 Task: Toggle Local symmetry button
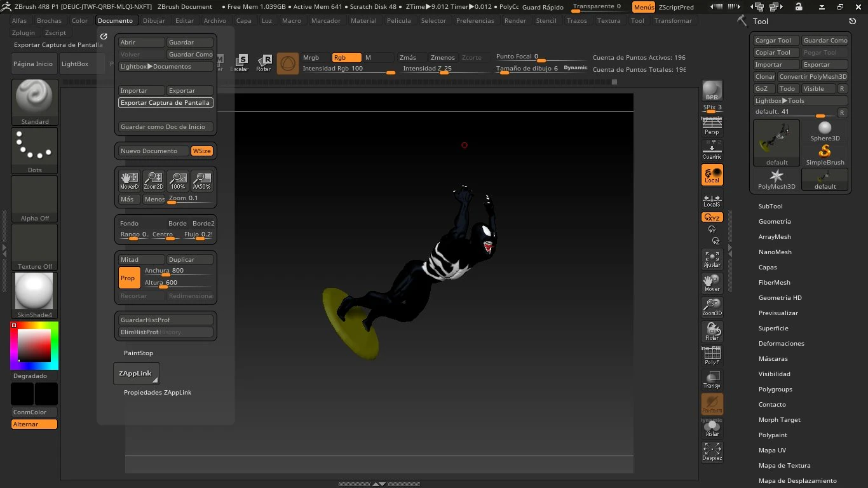pos(712,175)
